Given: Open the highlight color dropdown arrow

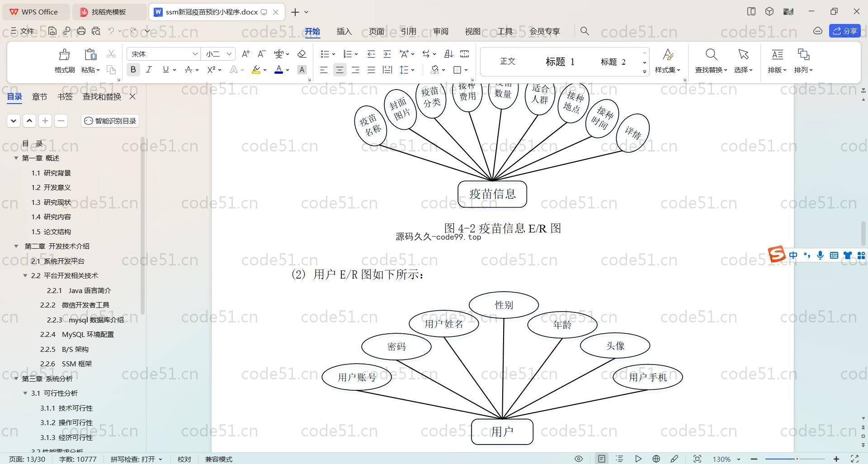Looking at the screenshot, I should pyautogui.click(x=265, y=70).
